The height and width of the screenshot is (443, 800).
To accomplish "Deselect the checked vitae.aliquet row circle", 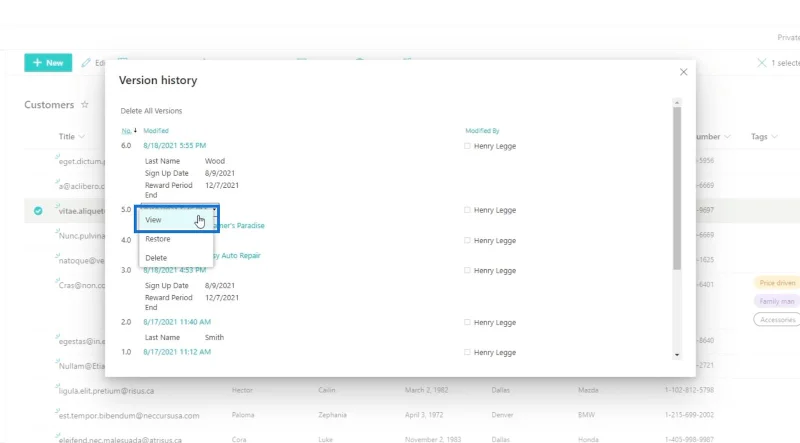I will (38, 211).
